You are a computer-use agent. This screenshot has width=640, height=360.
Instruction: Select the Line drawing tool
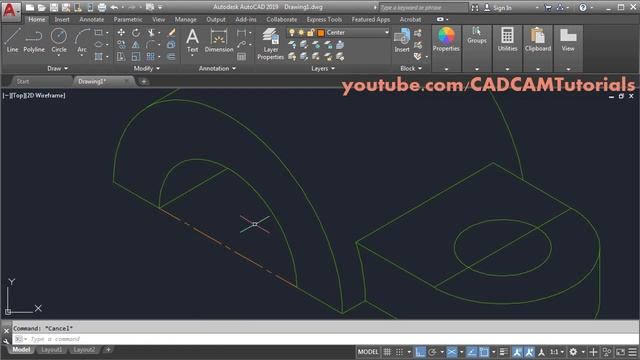tap(12, 40)
